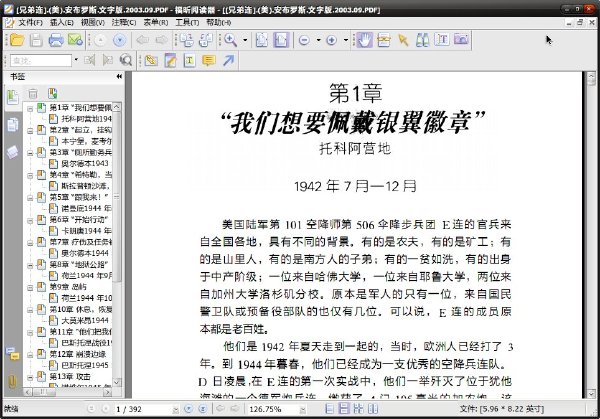Collapse the 第9章 bookmark node
Viewport: 600px width, 419px height.
click(30, 287)
